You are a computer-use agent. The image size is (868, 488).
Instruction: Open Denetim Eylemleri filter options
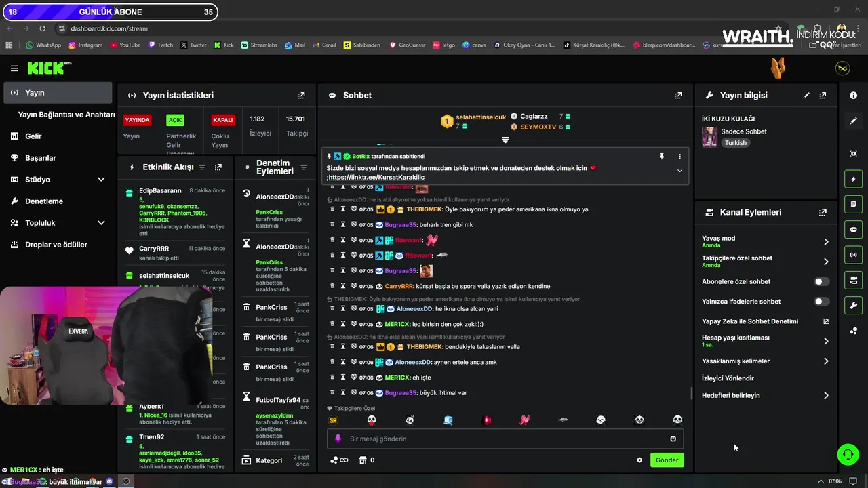coord(304,167)
